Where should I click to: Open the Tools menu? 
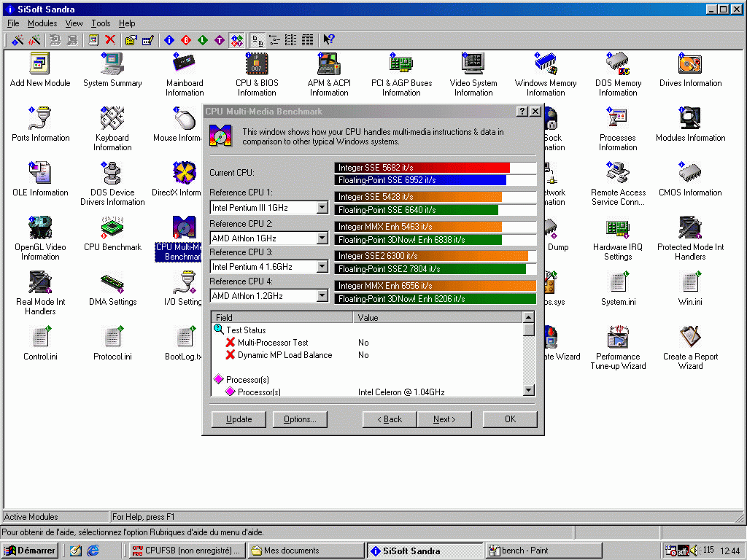tap(101, 23)
